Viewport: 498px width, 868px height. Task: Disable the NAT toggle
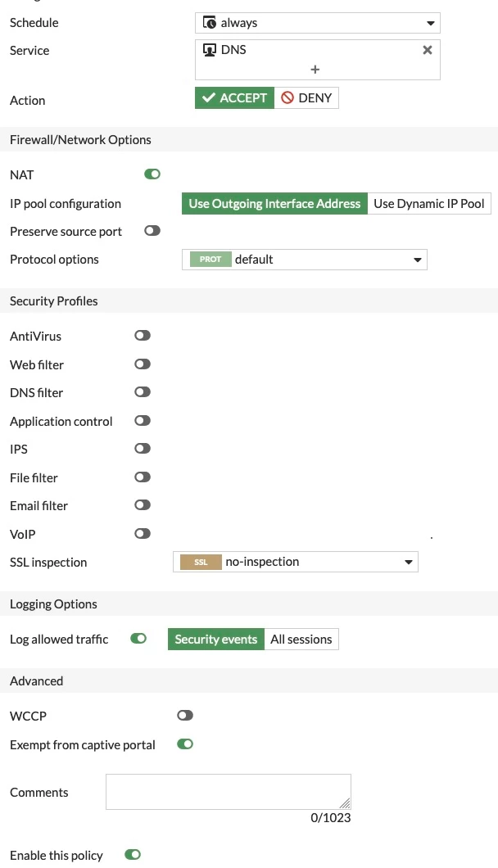[x=152, y=174]
